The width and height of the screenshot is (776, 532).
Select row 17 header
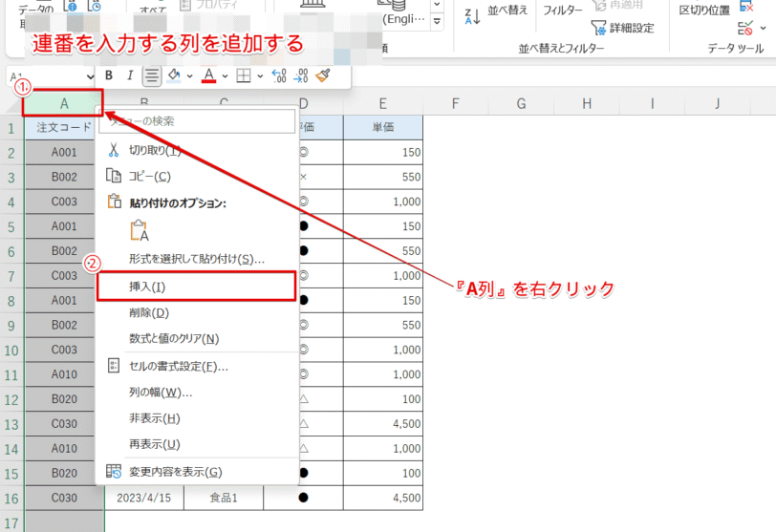(x=11, y=522)
